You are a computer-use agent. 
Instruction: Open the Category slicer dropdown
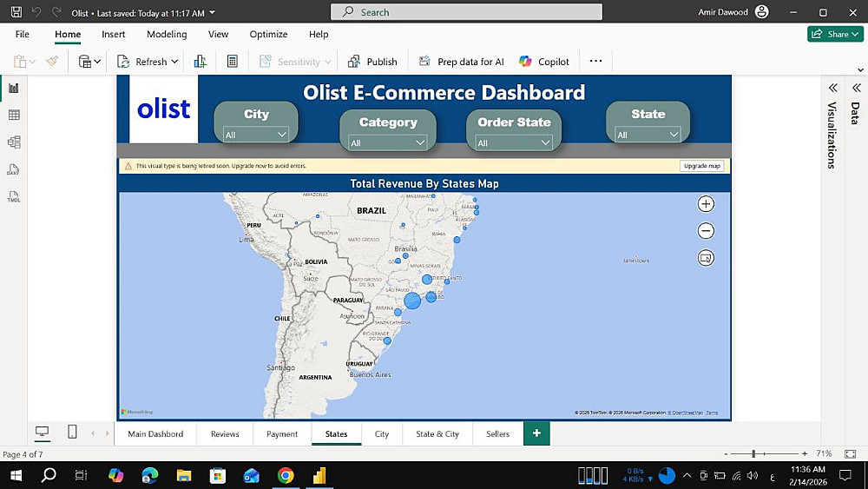point(387,143)
